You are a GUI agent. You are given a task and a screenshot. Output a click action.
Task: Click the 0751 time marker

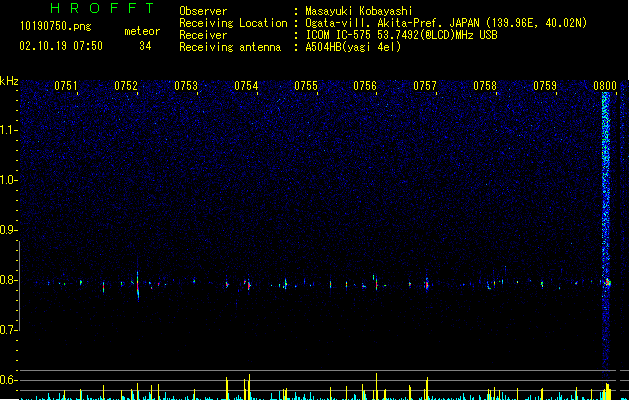(66, 86)
